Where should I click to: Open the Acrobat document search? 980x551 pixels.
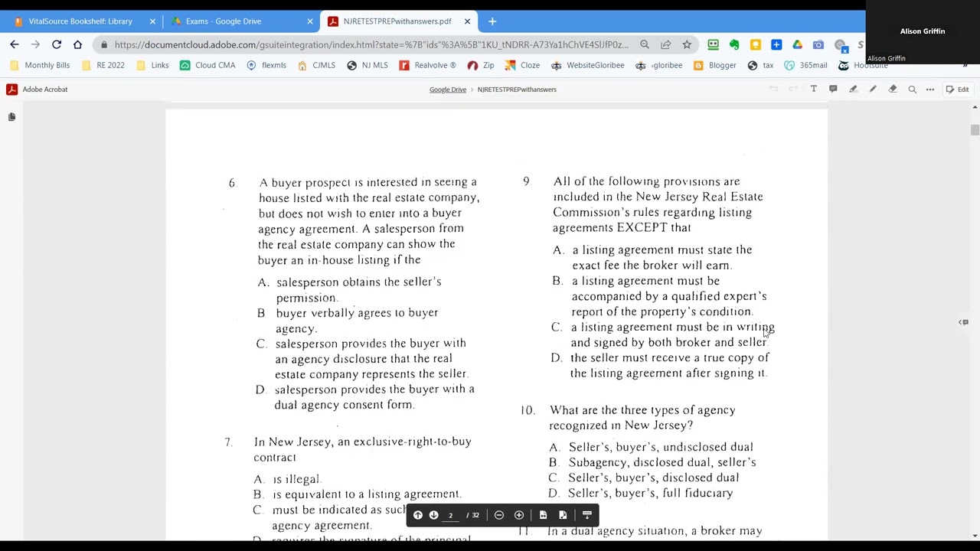(912, 90)
